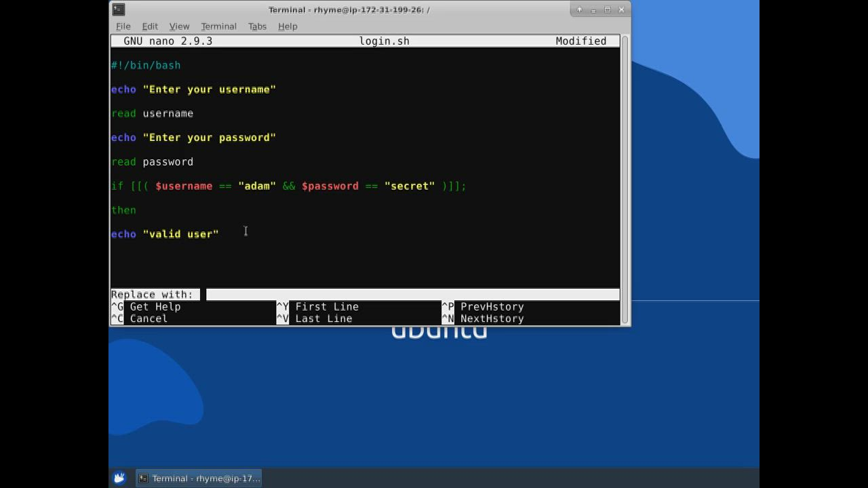
Task: Click the 'read username' line
Action: 153,113
